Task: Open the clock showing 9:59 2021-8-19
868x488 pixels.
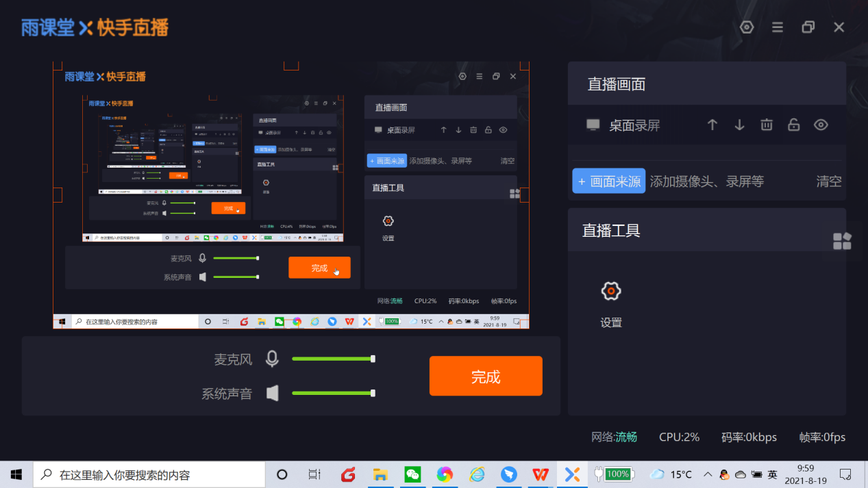Action: click(x=805, y=474)
